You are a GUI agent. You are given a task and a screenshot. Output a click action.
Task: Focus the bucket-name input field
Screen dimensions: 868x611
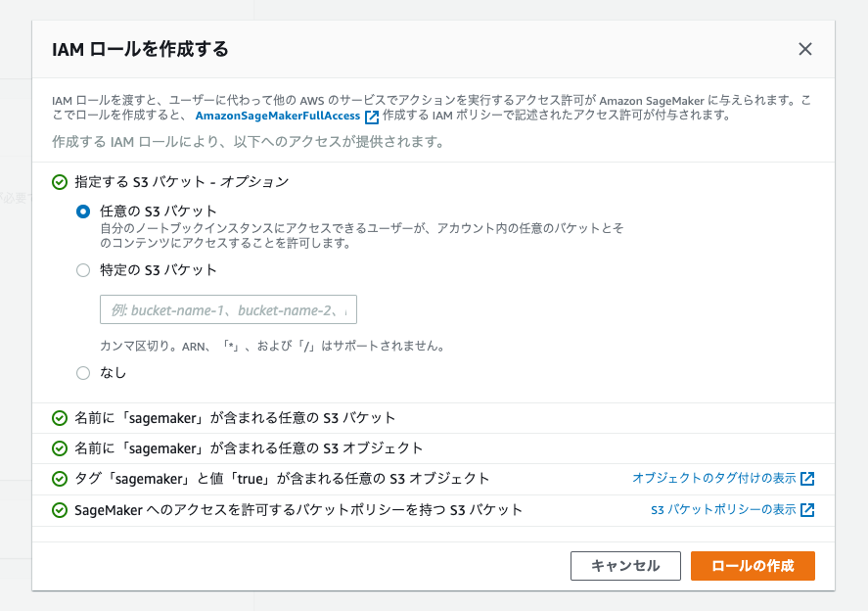pyautogui.click(x=228, y=309)
